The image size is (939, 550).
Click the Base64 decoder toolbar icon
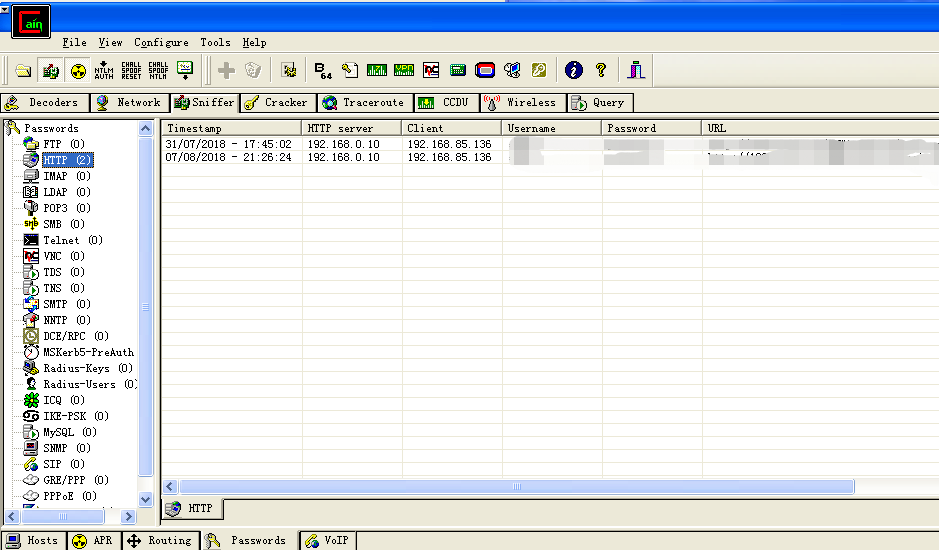(323, 71)
